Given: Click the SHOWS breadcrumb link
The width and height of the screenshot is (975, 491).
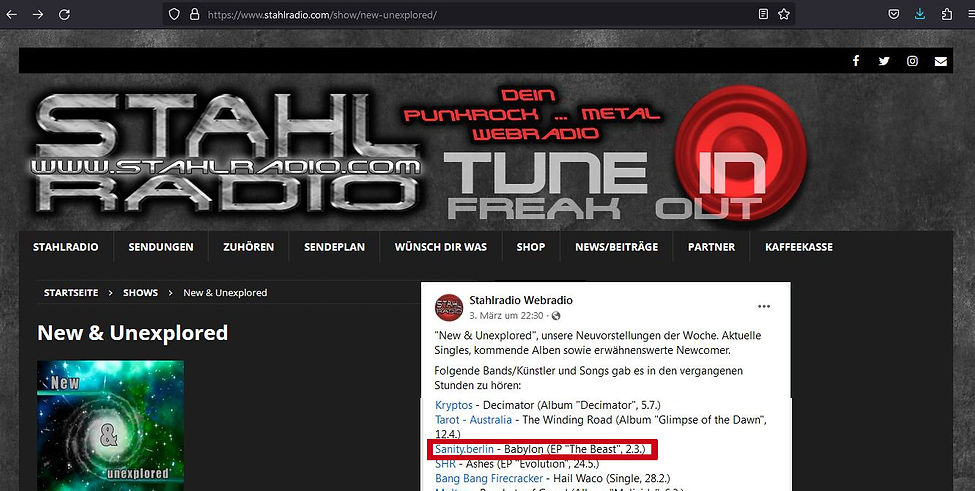Looking at the screenshot, I should [x=141, y=293].
